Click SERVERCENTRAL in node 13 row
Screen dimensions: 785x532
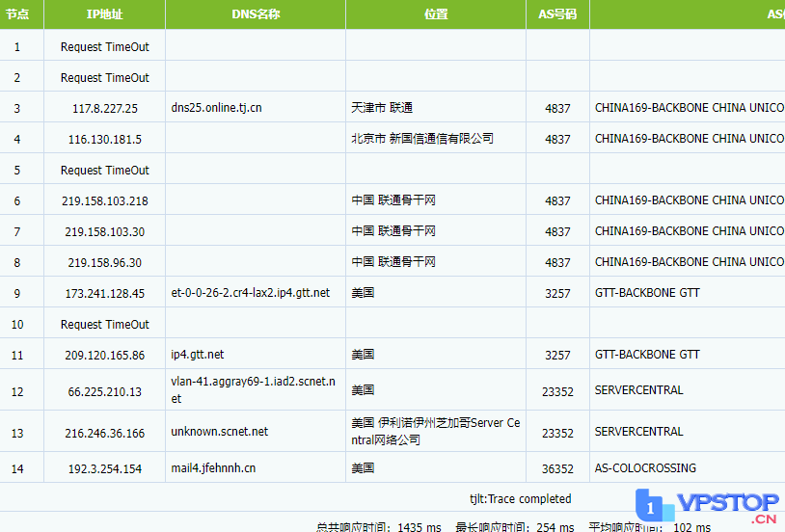638,432
